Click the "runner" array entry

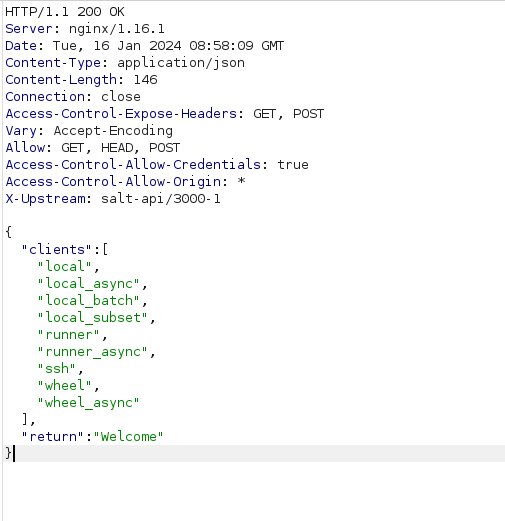pos(68,335)
